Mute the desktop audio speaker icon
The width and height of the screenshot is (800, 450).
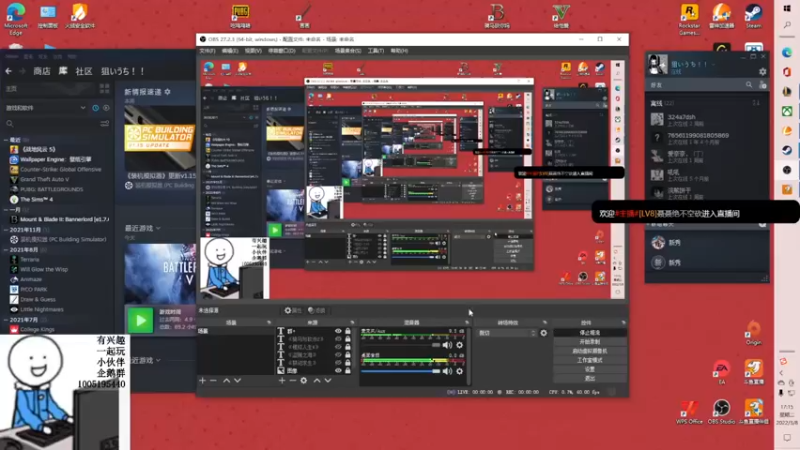[x=447, y=371]
